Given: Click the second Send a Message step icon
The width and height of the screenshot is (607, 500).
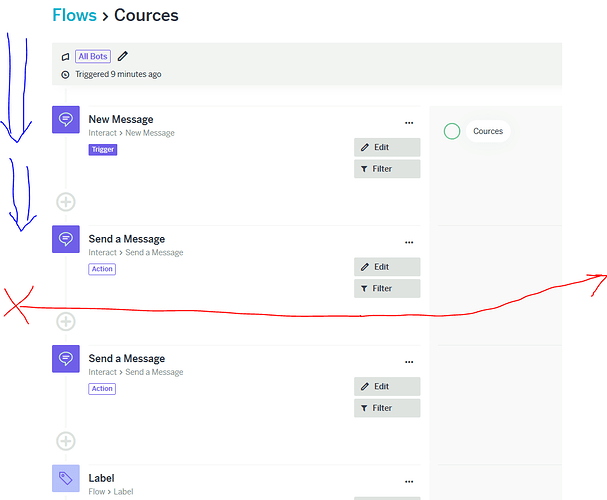Looking at the screenshot, I should coord(66,359).
